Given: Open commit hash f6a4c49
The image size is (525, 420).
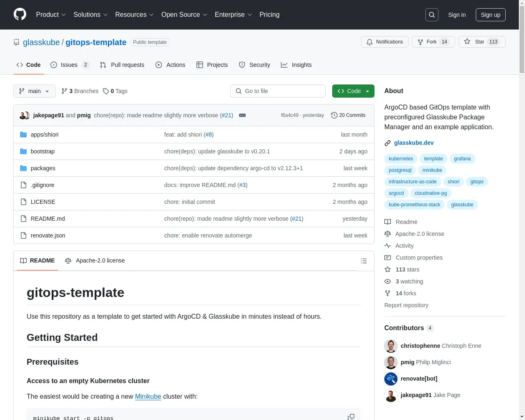Looking at the screenshot, I should 290,115.
